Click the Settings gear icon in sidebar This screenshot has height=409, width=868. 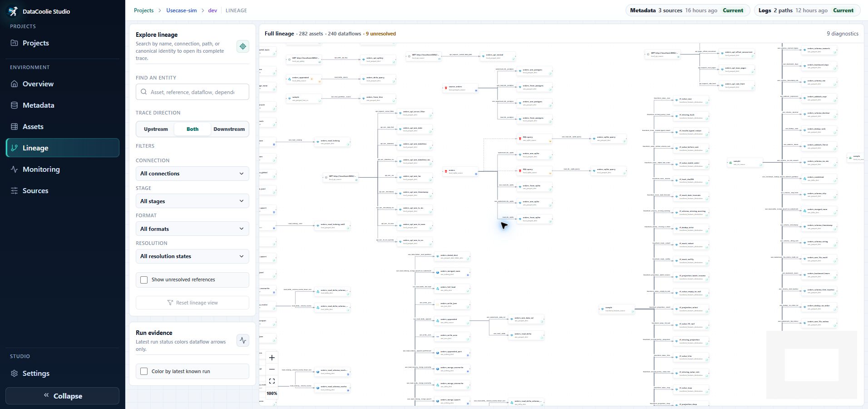tap(14, 374)
